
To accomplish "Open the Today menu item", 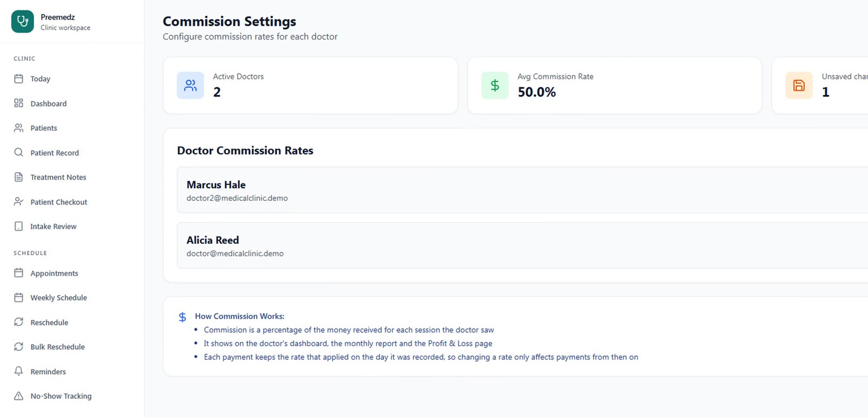I will [72, 79].
